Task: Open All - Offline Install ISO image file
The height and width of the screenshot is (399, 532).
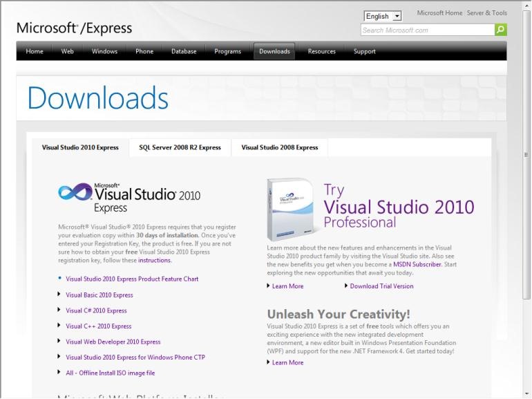Action: [x=111, y=373]
